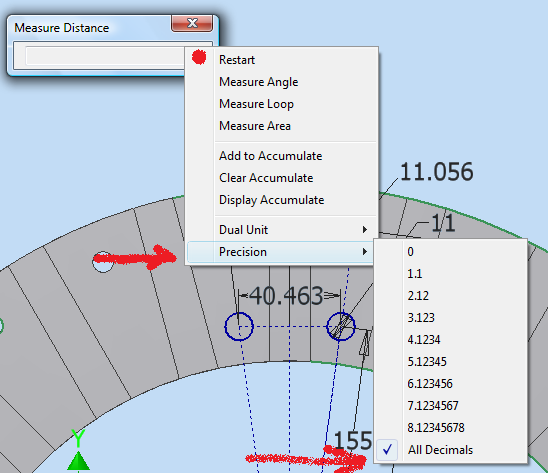548x473 pixels.
Task: Click the Measure Distance result field
Action: [x=105, y=56]
